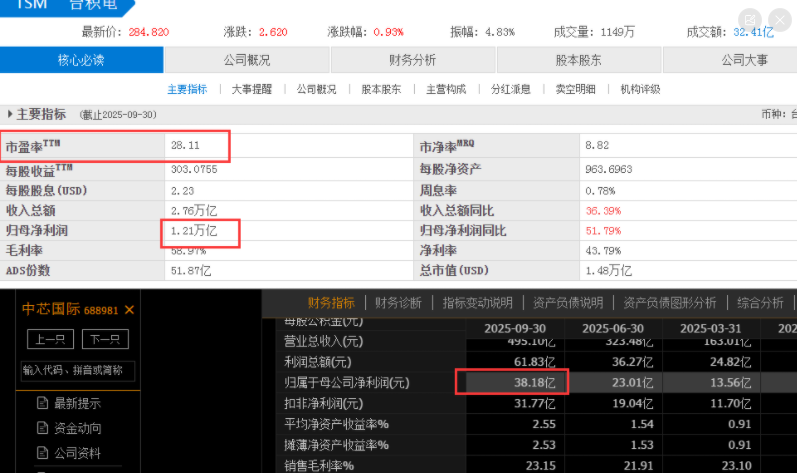The height and width of the screenshot is (473, 797).
Task: Click the 周息率 value 0.78%
Action: click(600, 191)
